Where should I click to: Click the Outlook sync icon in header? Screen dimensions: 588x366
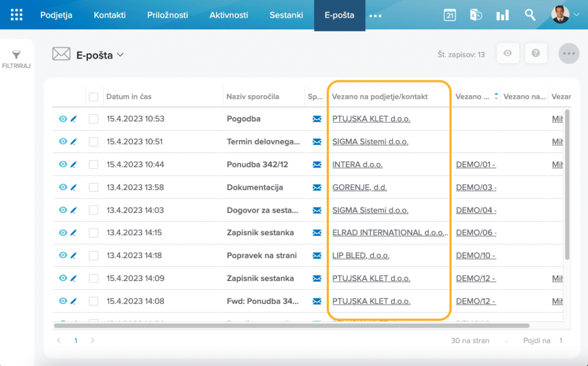coord(476,15)
